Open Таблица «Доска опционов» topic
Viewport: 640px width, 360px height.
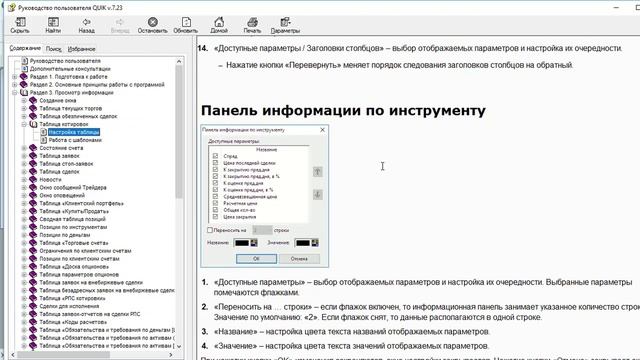tap(74, 267)
